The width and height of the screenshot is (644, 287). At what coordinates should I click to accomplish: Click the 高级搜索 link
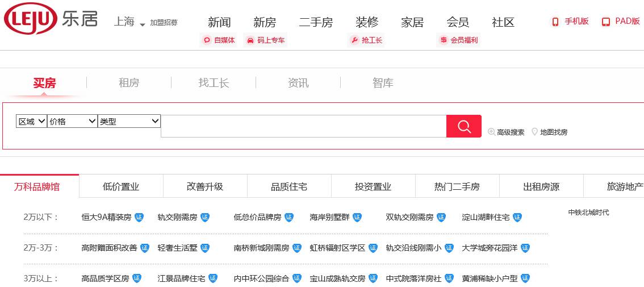tap(510, 132)
